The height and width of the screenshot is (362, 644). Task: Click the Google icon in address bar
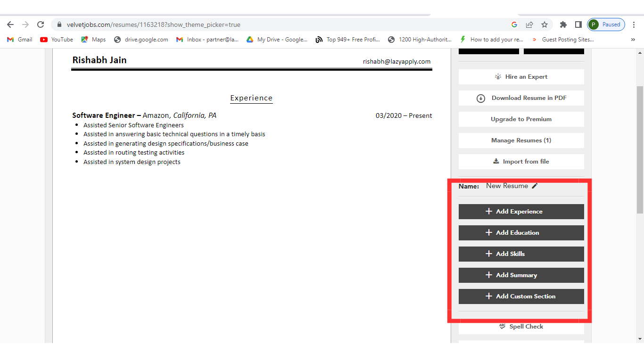(514, 25)
